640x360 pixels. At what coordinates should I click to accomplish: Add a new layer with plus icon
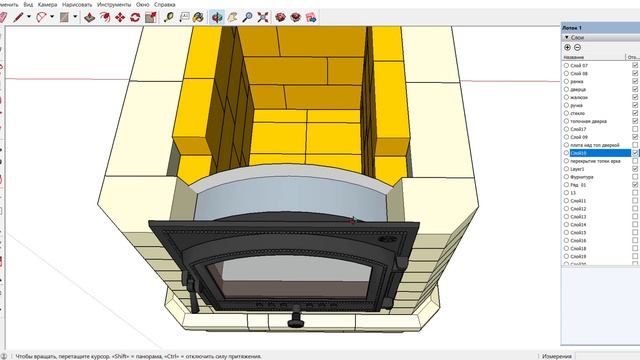coord(567,47)
